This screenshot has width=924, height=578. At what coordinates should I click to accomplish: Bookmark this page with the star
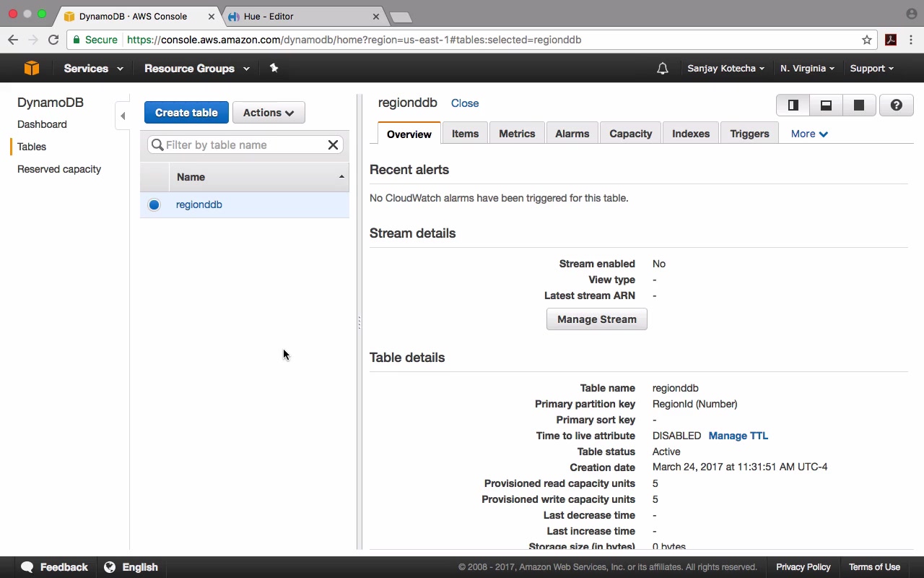[867, 40]
